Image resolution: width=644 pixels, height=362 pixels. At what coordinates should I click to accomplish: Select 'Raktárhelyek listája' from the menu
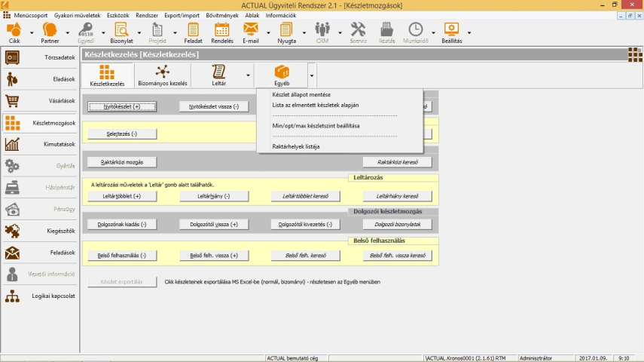coord(296,146)
